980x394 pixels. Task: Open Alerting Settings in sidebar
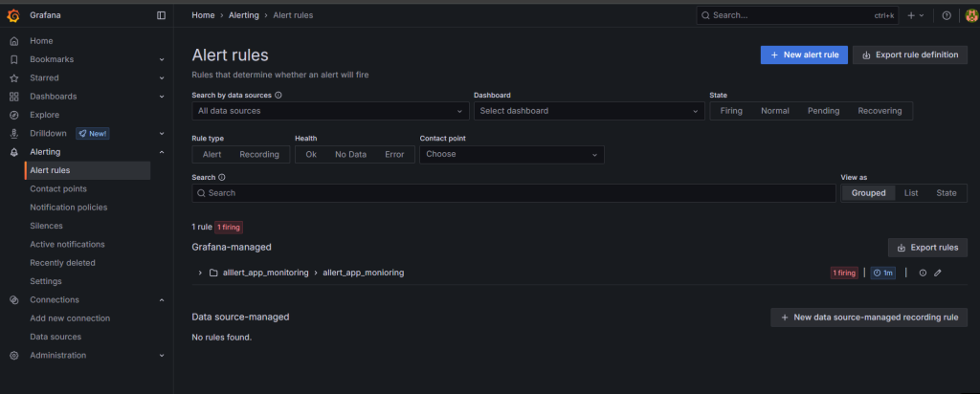coord(46,281)
